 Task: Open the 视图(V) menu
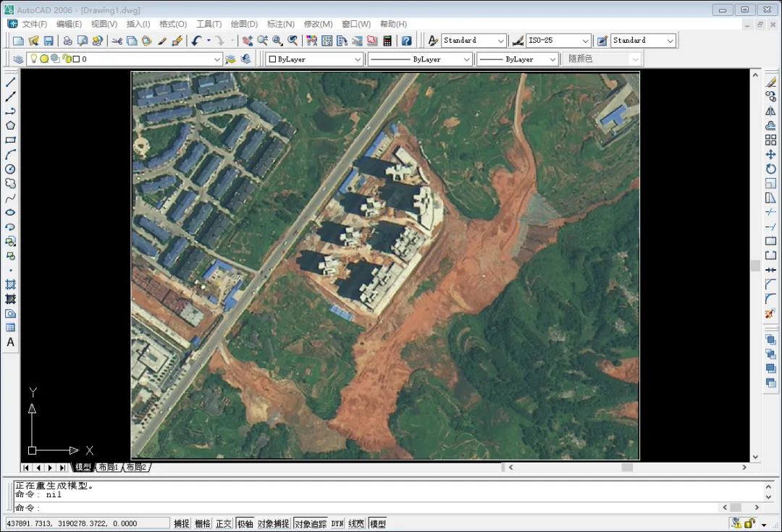(104, 24)
